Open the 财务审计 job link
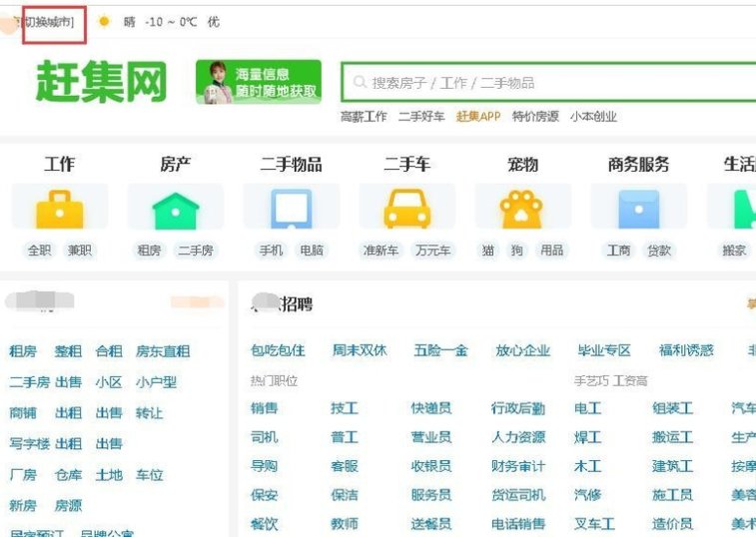The image size is (756, 537). 518,466
